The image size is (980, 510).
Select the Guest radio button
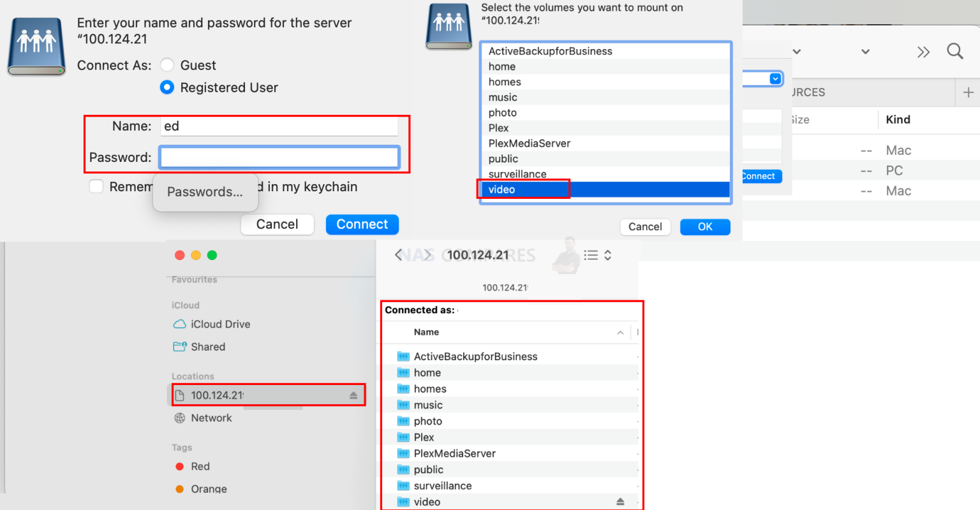(x=166, y=65)
